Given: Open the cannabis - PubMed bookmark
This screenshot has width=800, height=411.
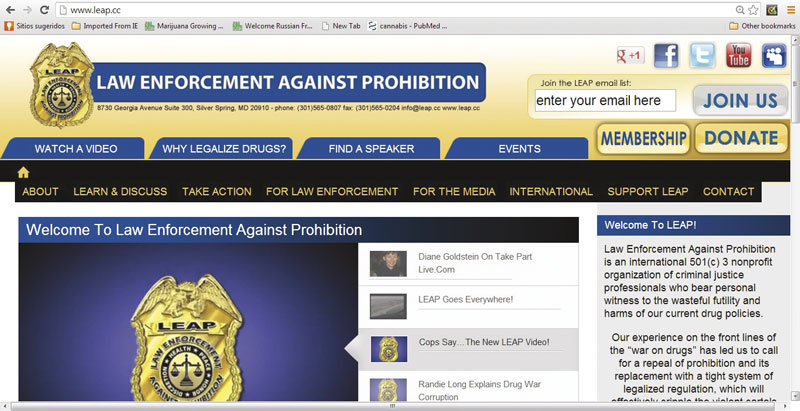Looking at the screenshot, I should (x=407, y=26).
